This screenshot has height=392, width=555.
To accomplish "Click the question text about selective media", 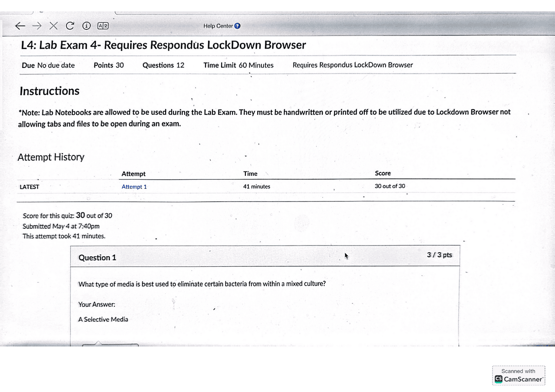I will pos(202,284).
